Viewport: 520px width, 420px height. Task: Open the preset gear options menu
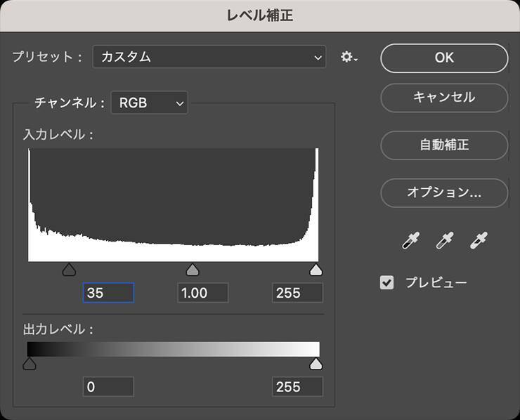pyautogui.click(x=349, y=58)
